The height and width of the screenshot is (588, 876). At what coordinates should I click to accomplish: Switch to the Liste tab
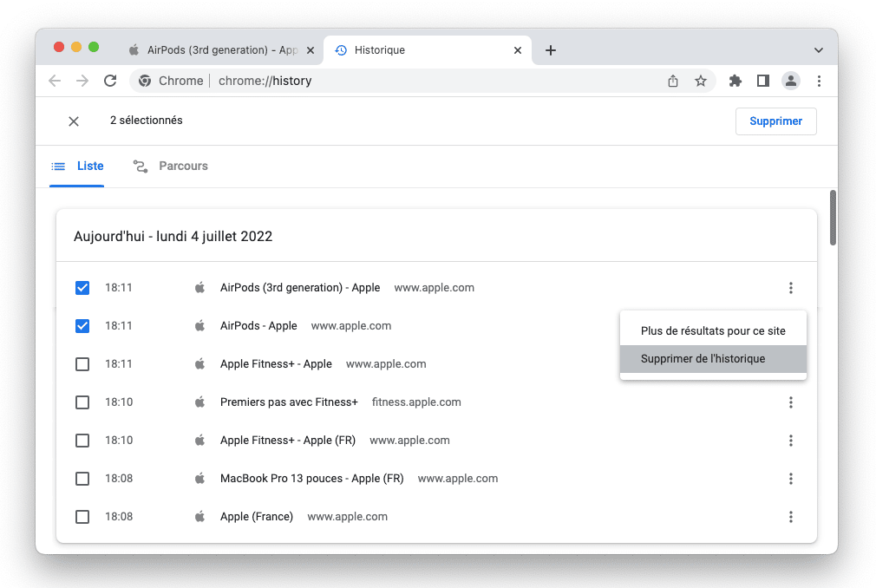click(x=77, y=166)
